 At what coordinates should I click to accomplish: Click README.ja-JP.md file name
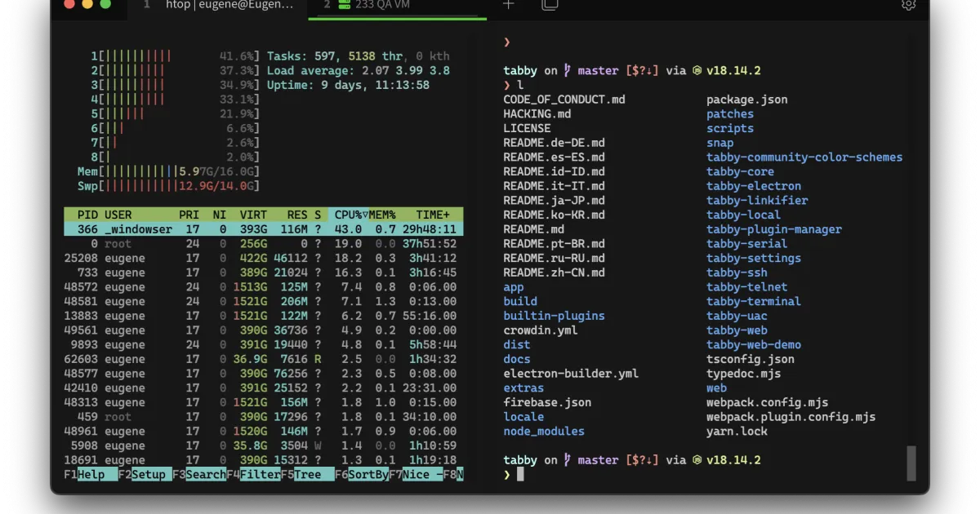[x=555, y=201]
